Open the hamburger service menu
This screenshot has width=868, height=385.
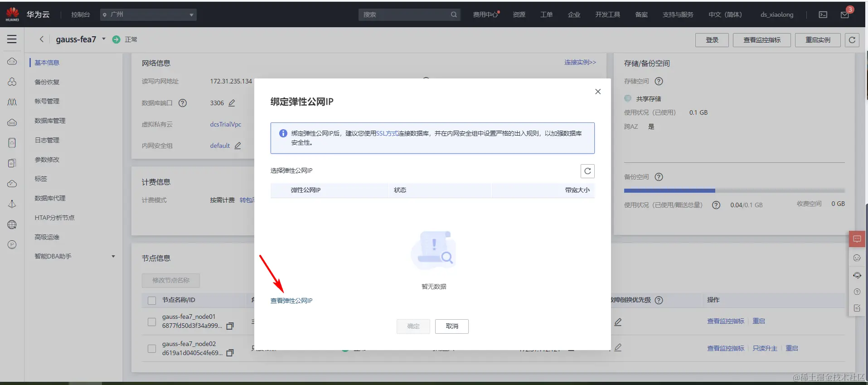(x=12, y=39)
